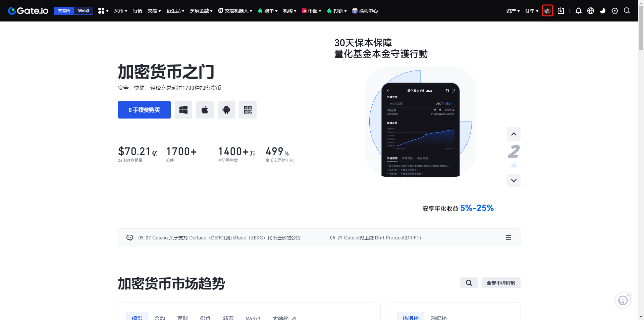Screen dimensions: 644x320
Task: Download the Windows client
Action: click(x=183, y=110)
